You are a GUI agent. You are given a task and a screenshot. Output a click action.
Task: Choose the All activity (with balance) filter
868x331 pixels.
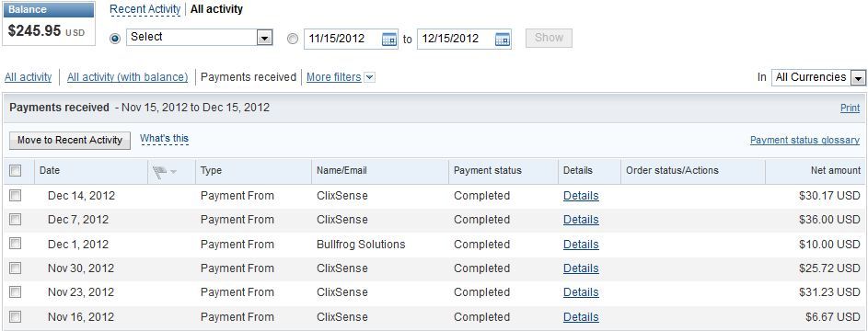pyautogui.click(x=127, y=77)
